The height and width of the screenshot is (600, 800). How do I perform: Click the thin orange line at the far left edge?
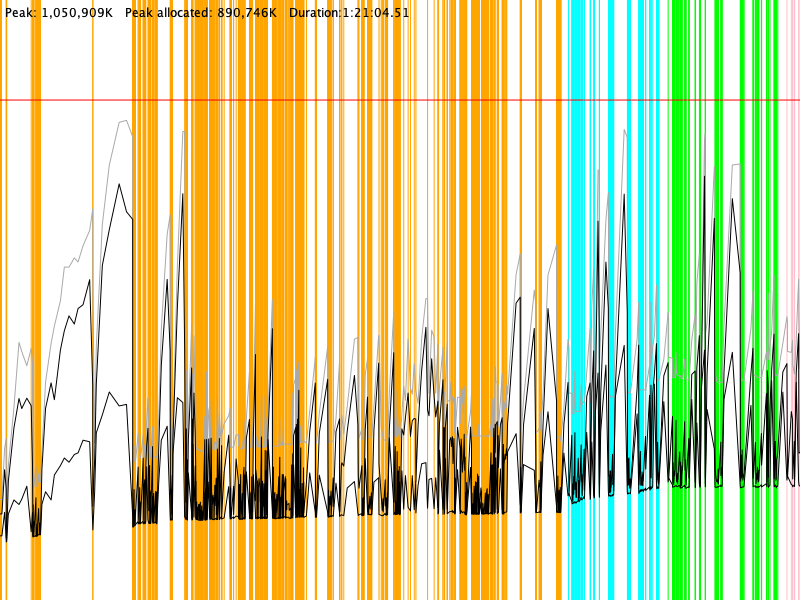[x=4, y=300]
